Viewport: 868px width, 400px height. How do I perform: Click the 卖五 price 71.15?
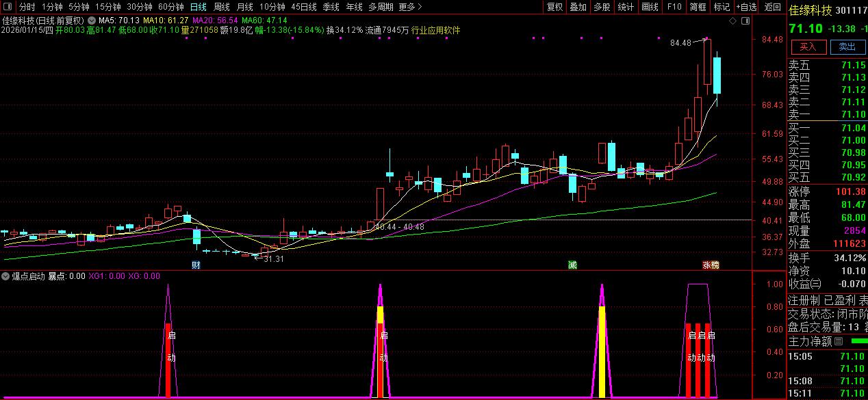click(854, 66)
